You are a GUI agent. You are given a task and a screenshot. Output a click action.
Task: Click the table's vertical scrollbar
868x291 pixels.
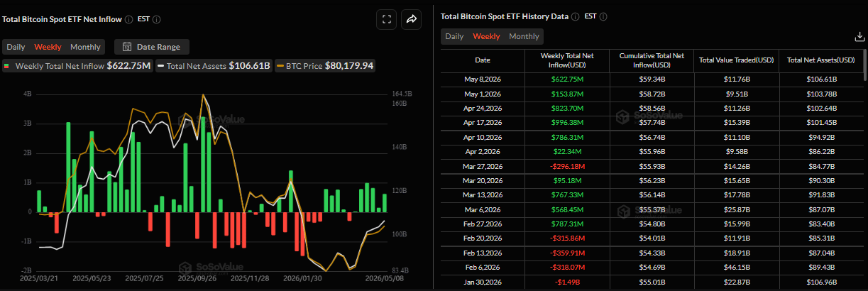(865, 64)
